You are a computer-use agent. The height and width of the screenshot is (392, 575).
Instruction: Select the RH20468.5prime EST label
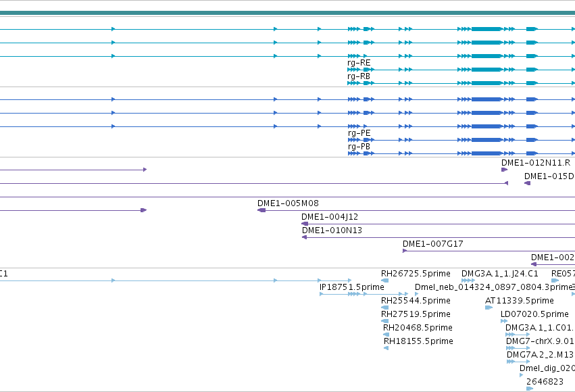418,328
